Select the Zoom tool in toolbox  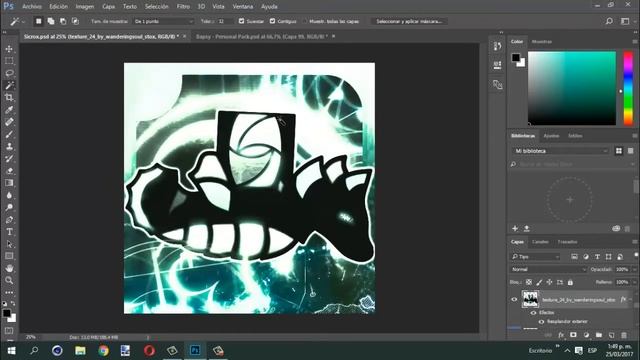(x=9, y=280)
